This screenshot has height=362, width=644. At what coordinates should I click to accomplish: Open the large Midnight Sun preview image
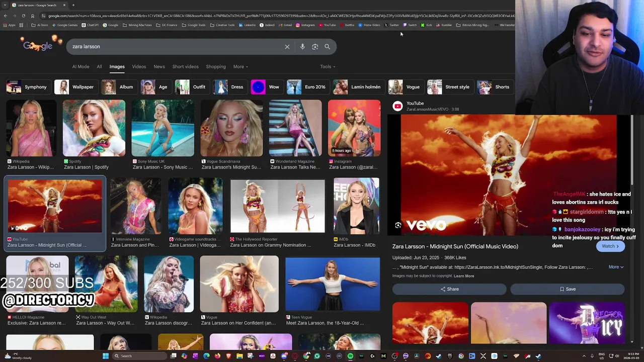tap(509, 175)
